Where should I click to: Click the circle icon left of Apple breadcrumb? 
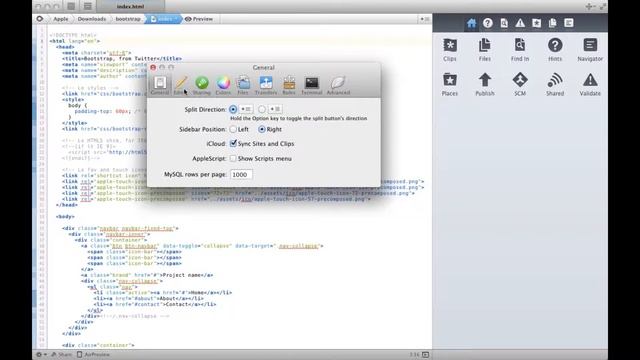(40, 19)
